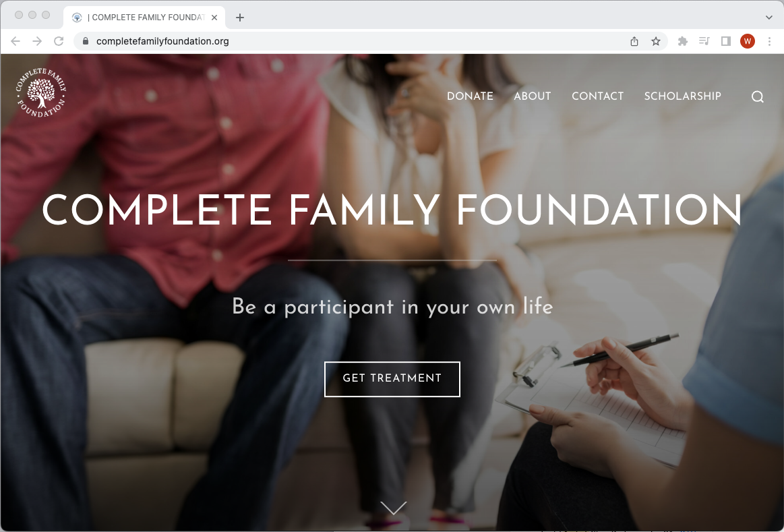The width and height of the screenshot is (784, 532).
Task: Click the scroll-down chevron at page bottom
Action: pyautogui.click(x=394, y=508)
